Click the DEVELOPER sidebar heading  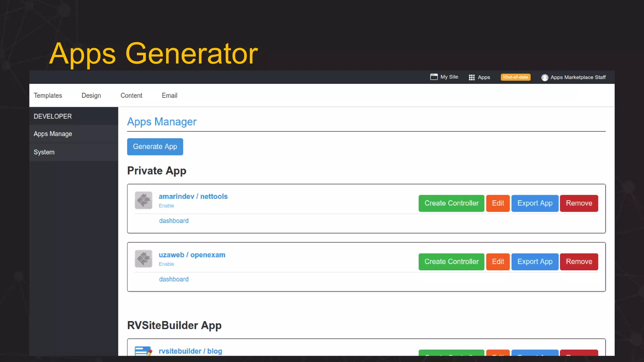(53, 116)
